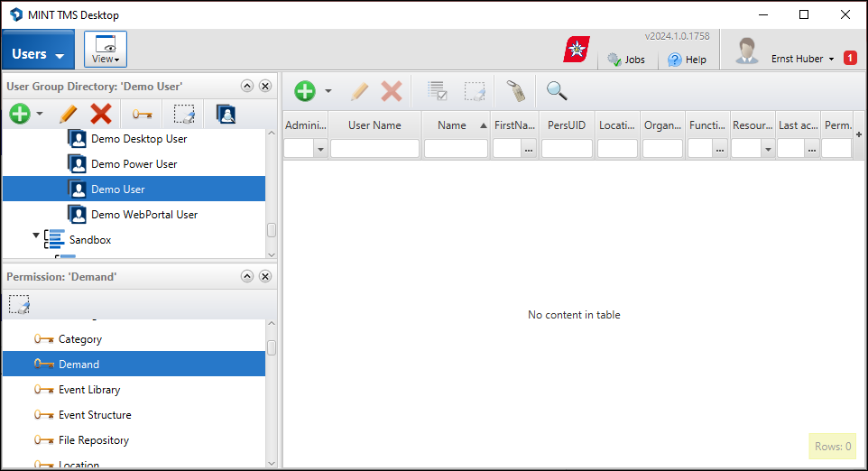Click the pencil edit icon in User Group Directory
Screen dimensions: 868x471
click(x=68, y=114)
